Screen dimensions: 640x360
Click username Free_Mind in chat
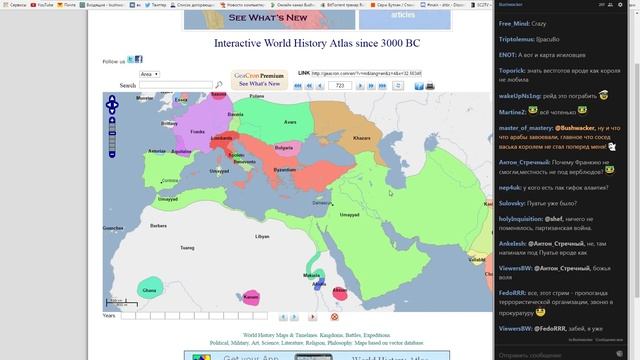[x=514, y=24]
